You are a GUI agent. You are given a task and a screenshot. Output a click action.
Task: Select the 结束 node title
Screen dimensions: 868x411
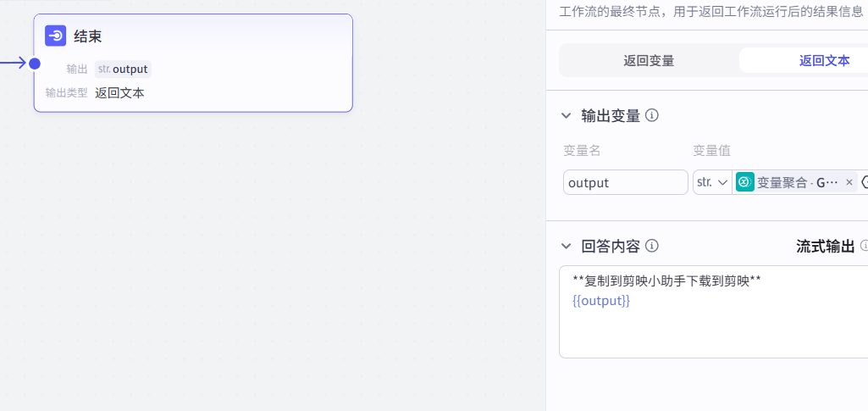tap(88, 36)
